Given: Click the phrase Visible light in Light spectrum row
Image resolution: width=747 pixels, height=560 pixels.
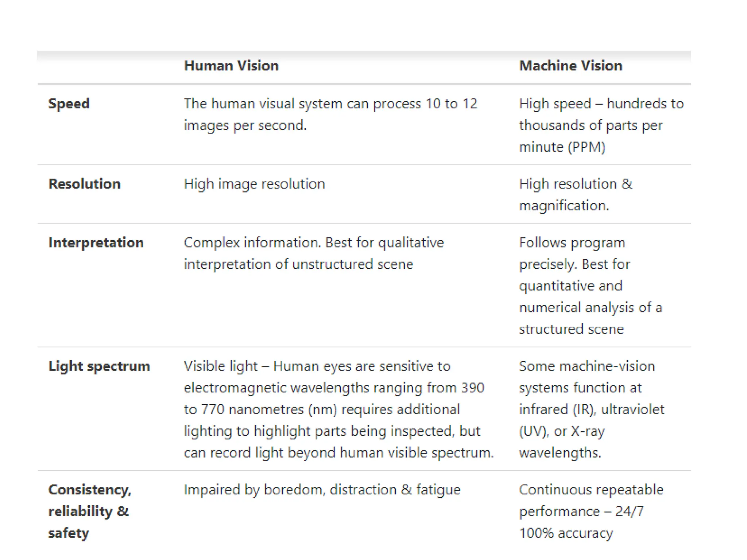Looking at the screenshot, I should click(221, 366).
